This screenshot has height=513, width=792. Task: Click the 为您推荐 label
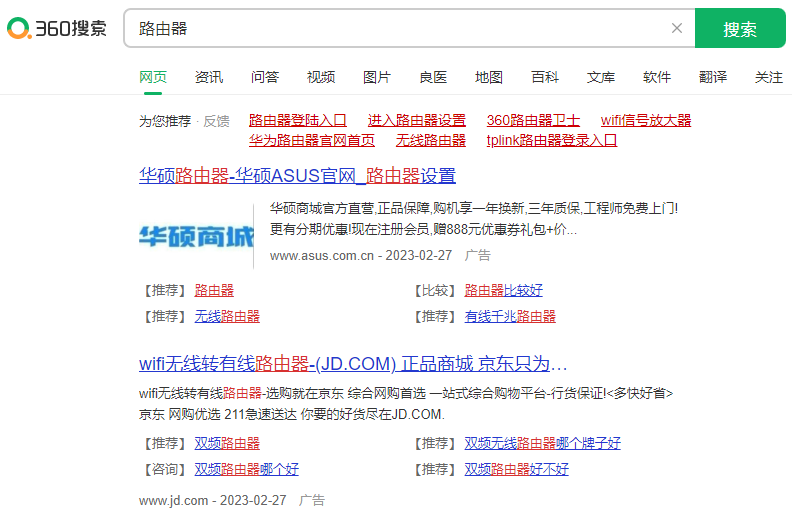[165, 121]
